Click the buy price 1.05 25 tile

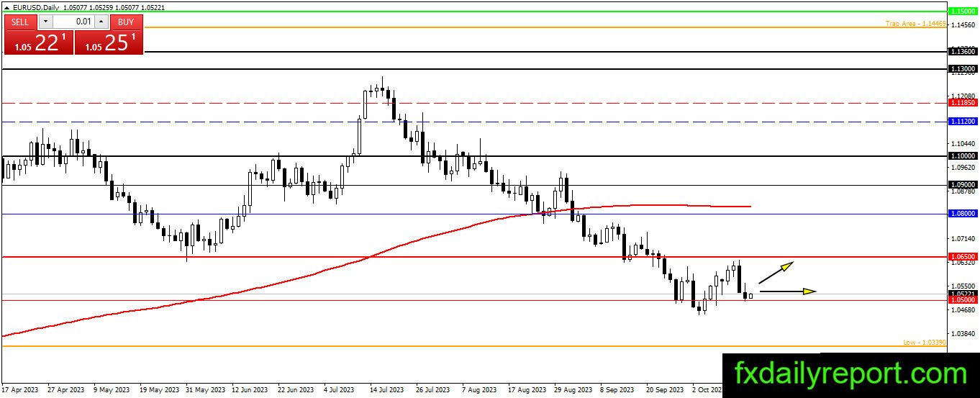click(109, 42)
